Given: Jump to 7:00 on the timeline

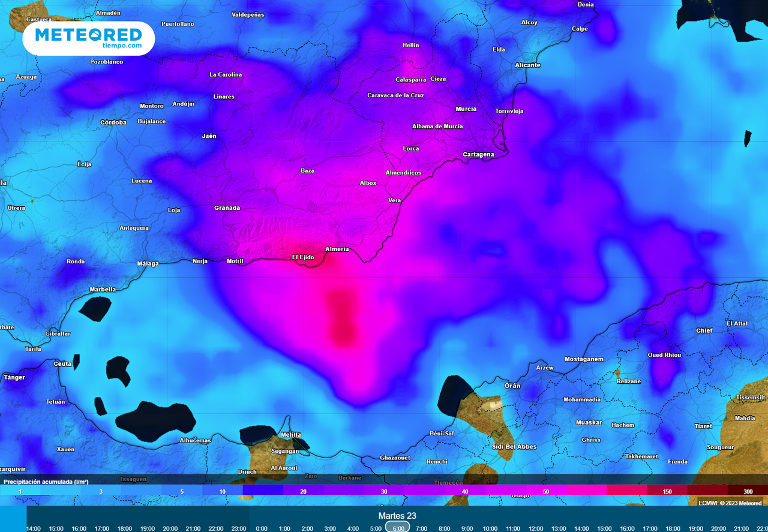Looking at the screenshot, I should pos(421,528).
